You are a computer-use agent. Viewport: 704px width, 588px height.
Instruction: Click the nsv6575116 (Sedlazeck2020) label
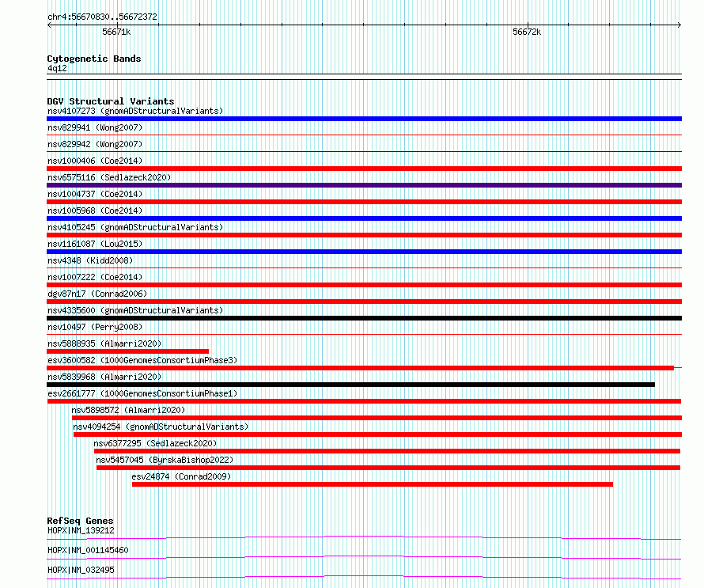tap(109, 177)
